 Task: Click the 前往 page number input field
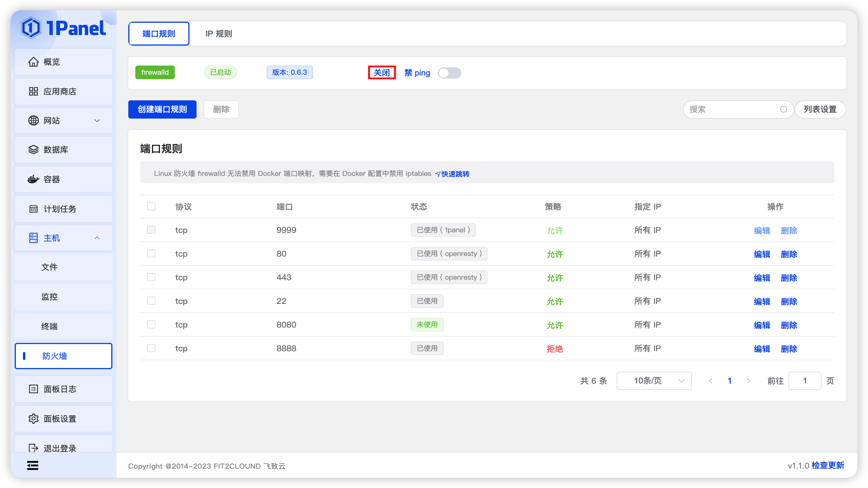point(804,381)
